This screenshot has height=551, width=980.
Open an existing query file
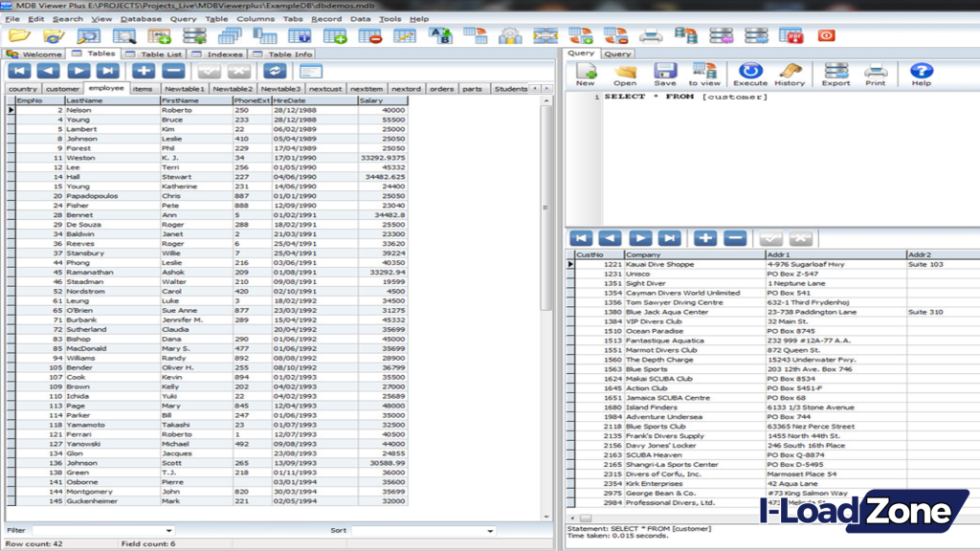[x=626, y=72]
